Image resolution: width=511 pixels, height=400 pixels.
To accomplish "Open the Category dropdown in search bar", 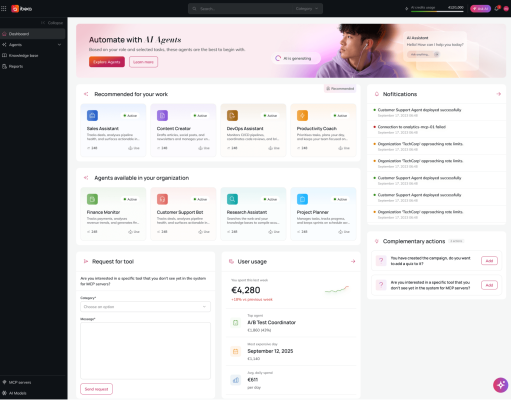I will [307, 9].
